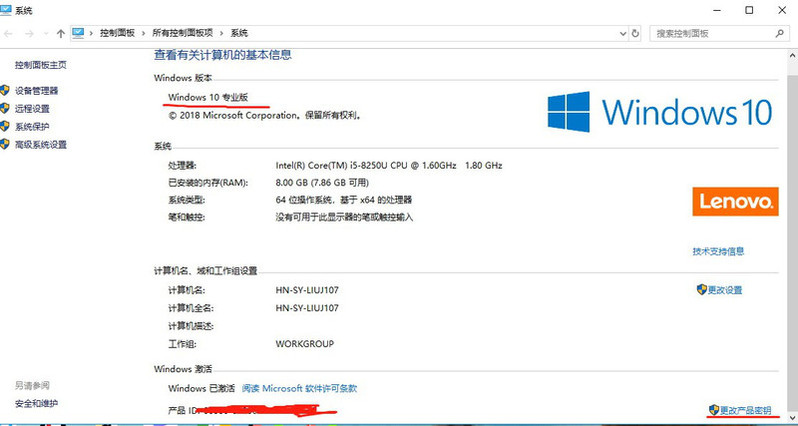Go forward with the Forward arrow

point(29,34)
